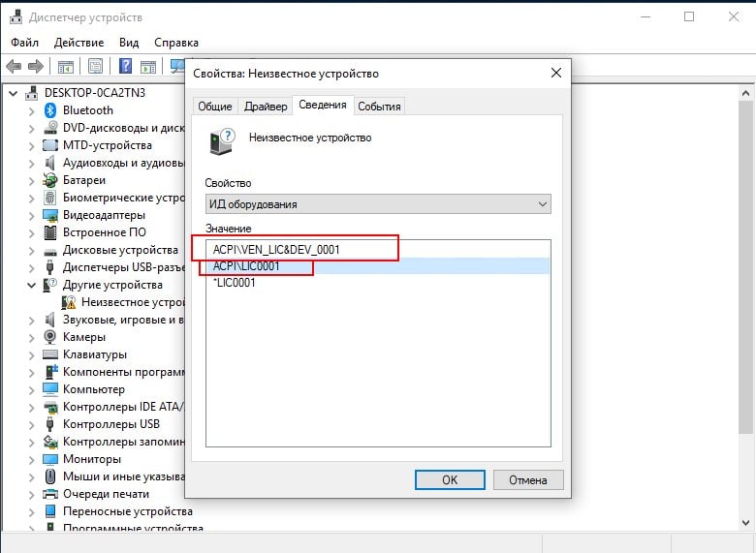This screenshot has height=553, width=756.
Task: Select Встроенное ПО tree item
Action: pyautogui.click(x=104, y=232)
